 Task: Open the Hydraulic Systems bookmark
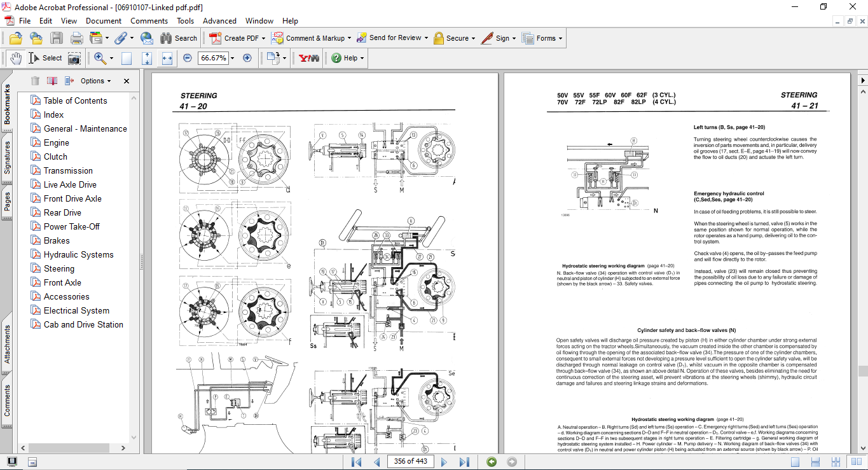(x=78, y=254)
